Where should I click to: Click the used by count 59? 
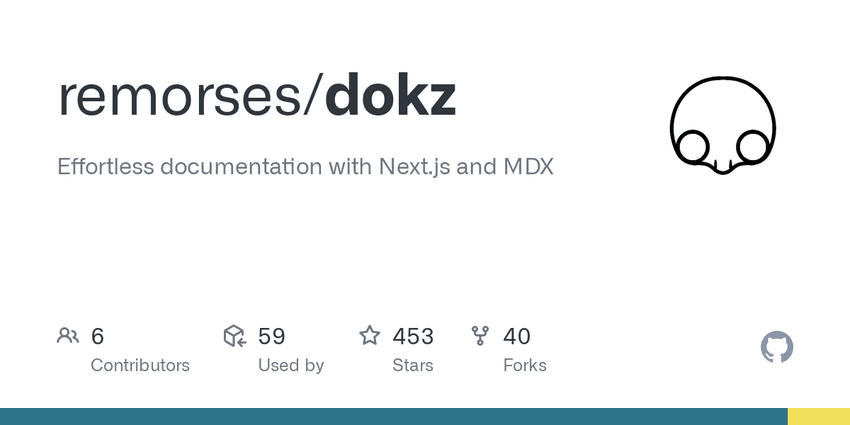coord(271,336)
